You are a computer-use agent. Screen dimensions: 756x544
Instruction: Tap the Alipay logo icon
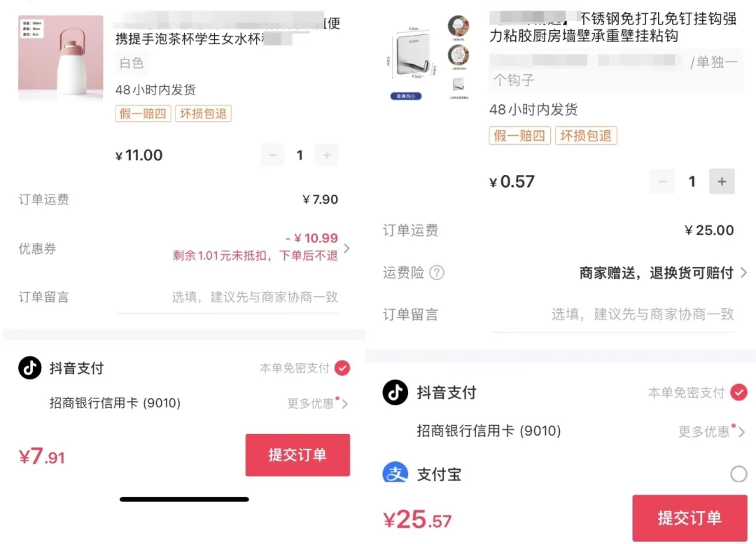[x=395, y=472]
